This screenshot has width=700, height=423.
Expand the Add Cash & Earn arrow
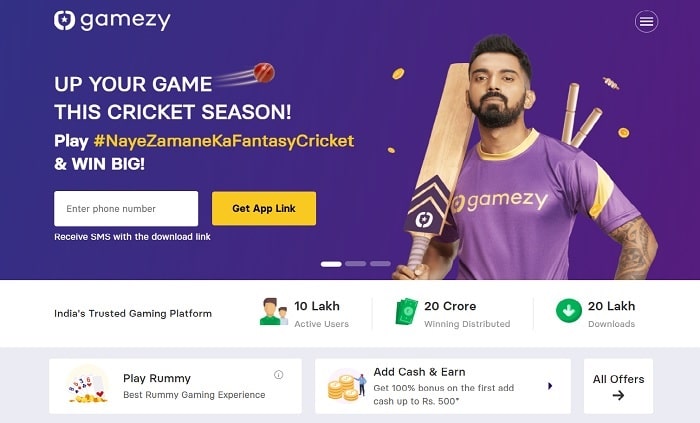tap(550, 386)
